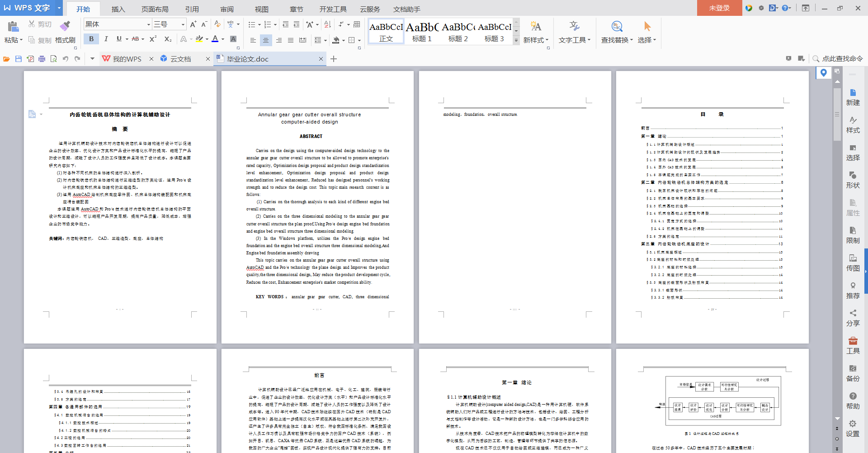Click the yellow highlight color button
Viewport: 868px width, 453px height.
click(199, 39)
